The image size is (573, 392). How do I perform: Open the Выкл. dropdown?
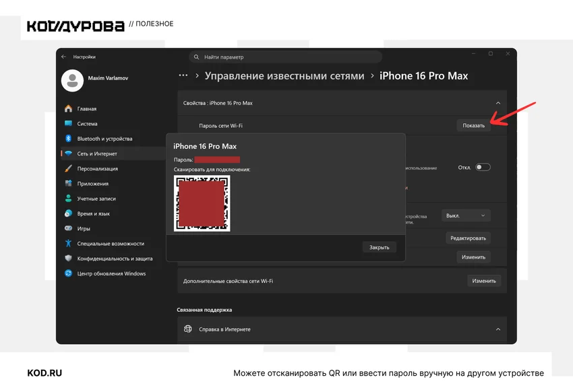(x=466, y=216)
